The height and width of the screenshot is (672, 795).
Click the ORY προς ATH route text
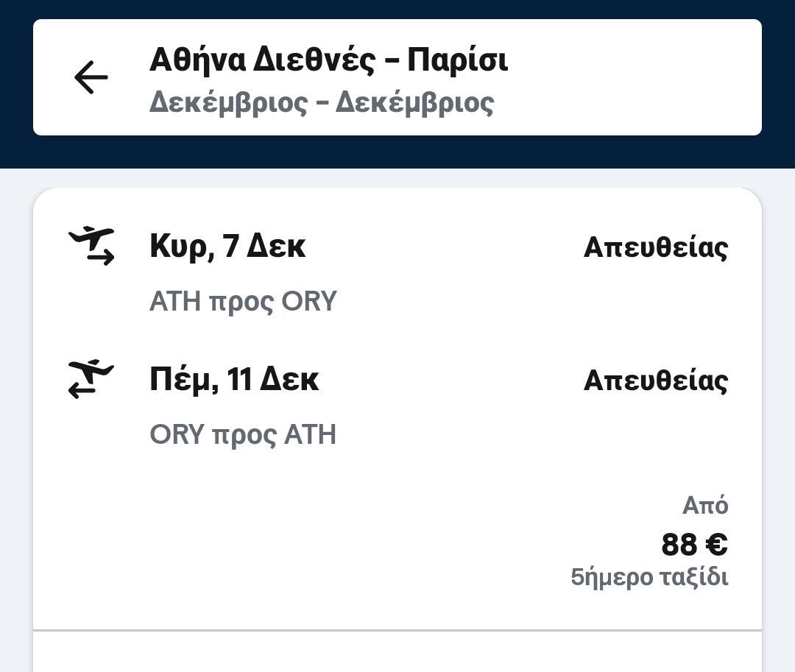point(243,435)
